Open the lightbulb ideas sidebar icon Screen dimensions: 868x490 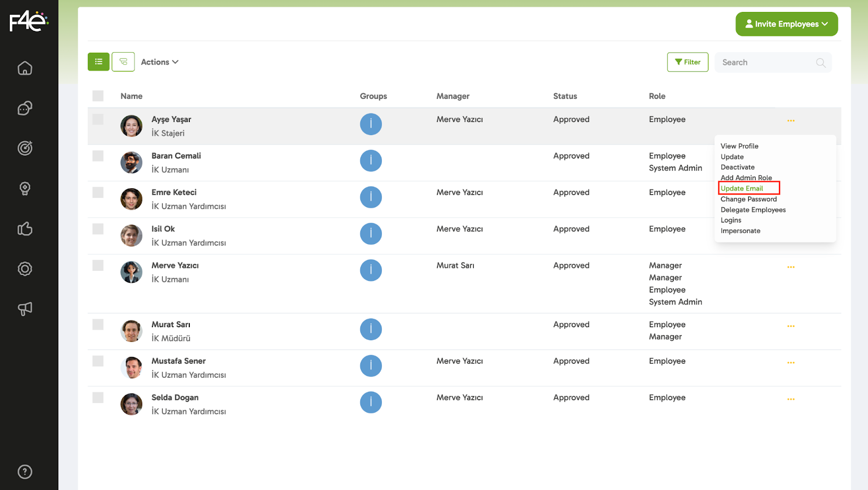25,188
